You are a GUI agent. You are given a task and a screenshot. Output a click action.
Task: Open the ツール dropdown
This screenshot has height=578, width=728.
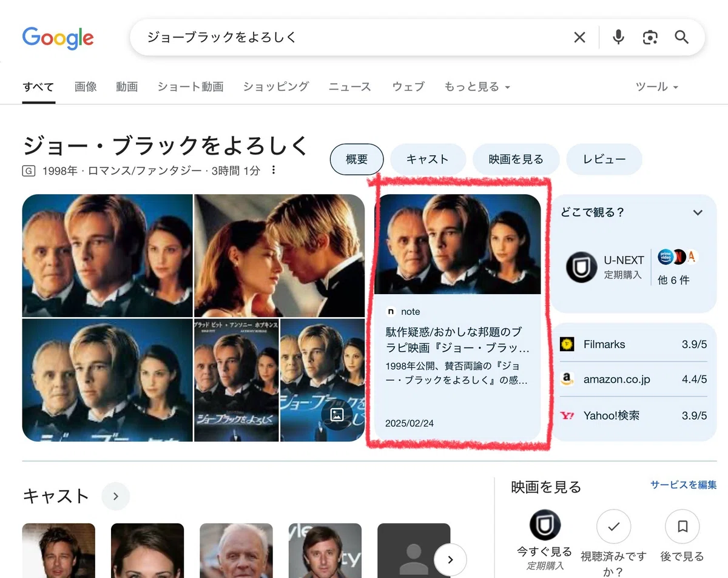[x=656, y=87]
